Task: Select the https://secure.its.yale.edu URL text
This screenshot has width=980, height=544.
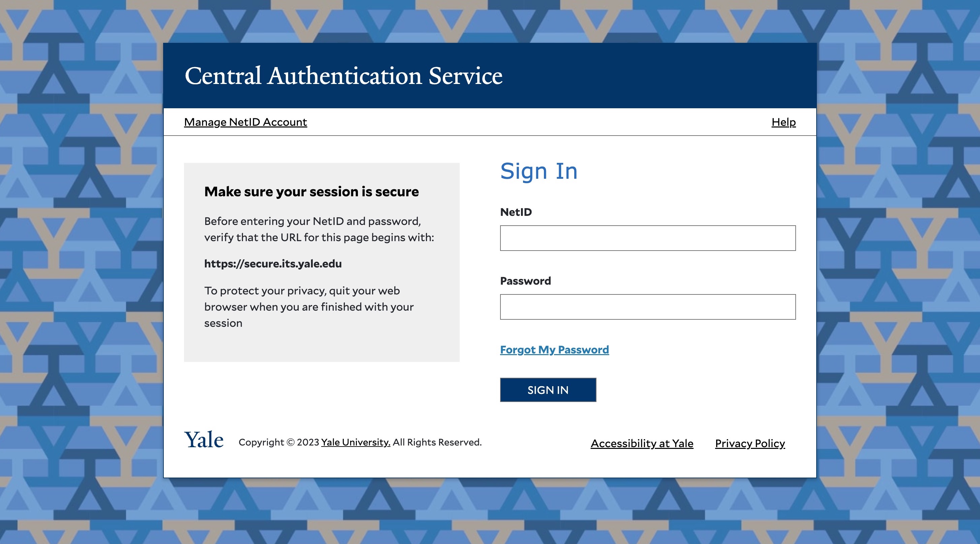Action: (273, 263)
